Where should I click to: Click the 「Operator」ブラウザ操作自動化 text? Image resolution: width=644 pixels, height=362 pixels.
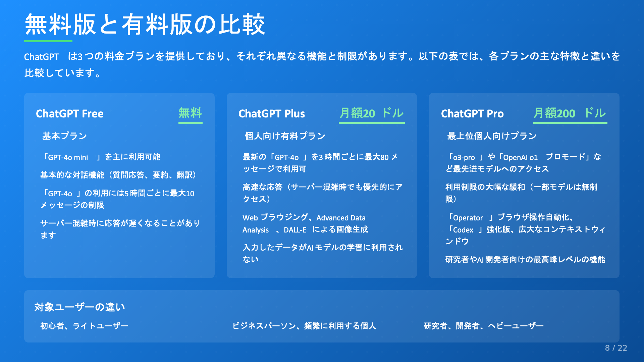(525, 229)
